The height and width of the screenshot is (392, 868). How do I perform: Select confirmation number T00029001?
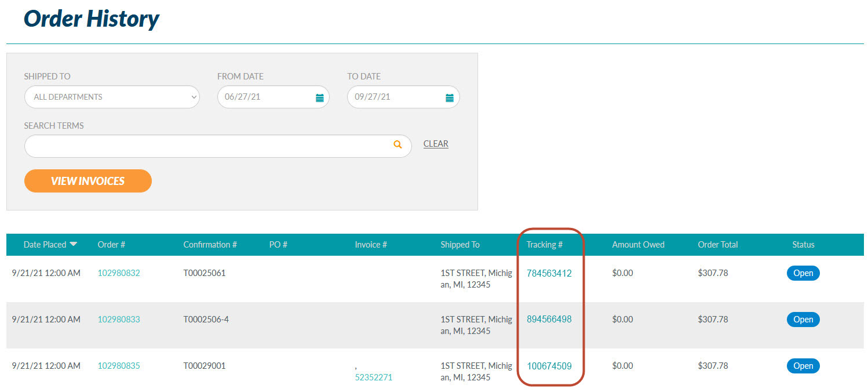pyautogui.click(x=205, y=366)
